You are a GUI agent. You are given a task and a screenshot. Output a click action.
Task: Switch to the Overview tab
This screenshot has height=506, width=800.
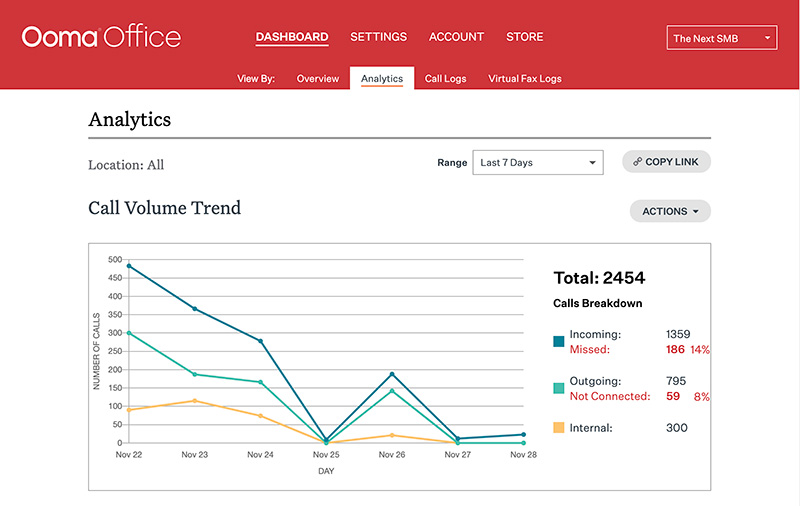coord(318,79)
